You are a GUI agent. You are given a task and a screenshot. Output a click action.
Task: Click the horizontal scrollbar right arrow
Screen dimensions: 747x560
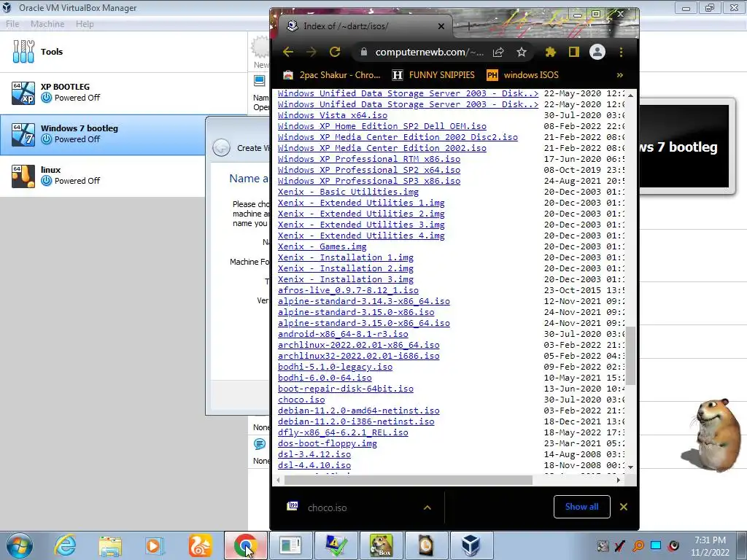pyautogui.click(x=619, y=480)
